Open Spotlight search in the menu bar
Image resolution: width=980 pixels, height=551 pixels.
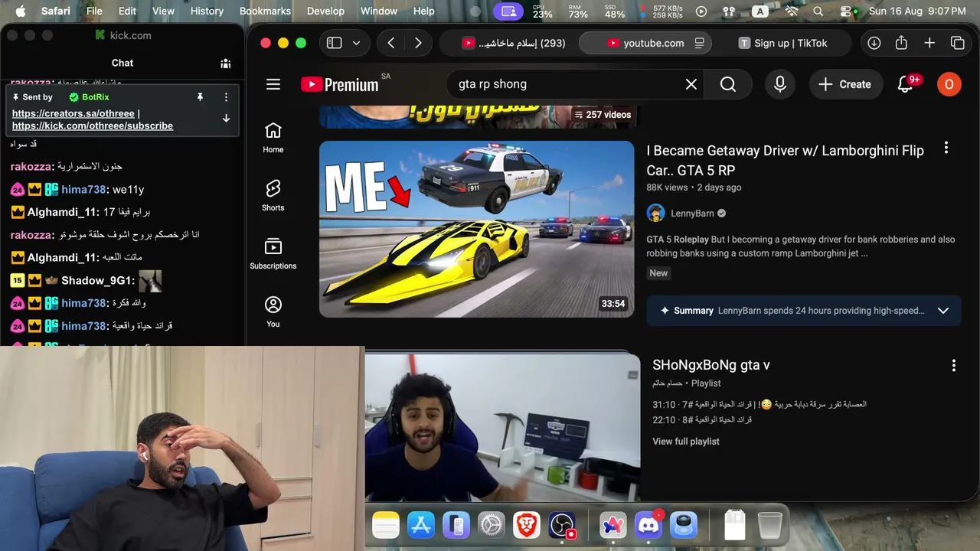pos(818,11)
